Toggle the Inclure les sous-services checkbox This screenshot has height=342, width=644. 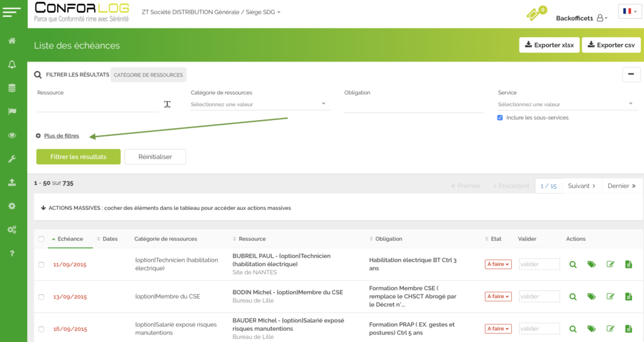tap(500, 118)
